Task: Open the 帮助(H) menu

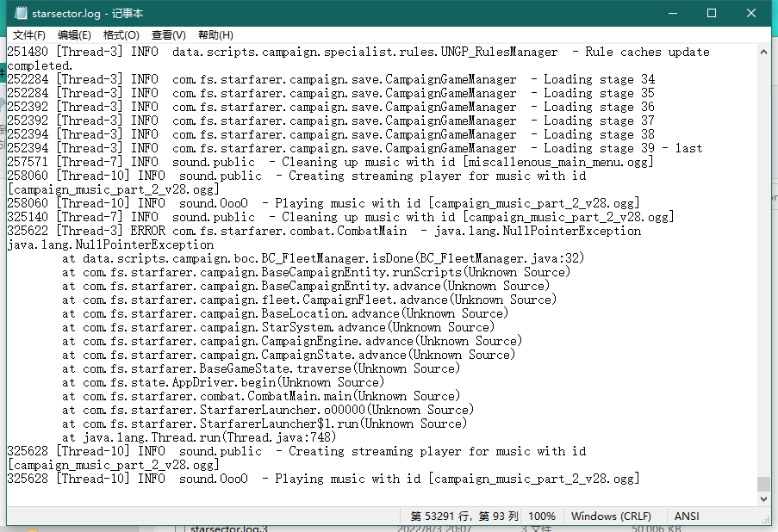Action: point(215,35)
